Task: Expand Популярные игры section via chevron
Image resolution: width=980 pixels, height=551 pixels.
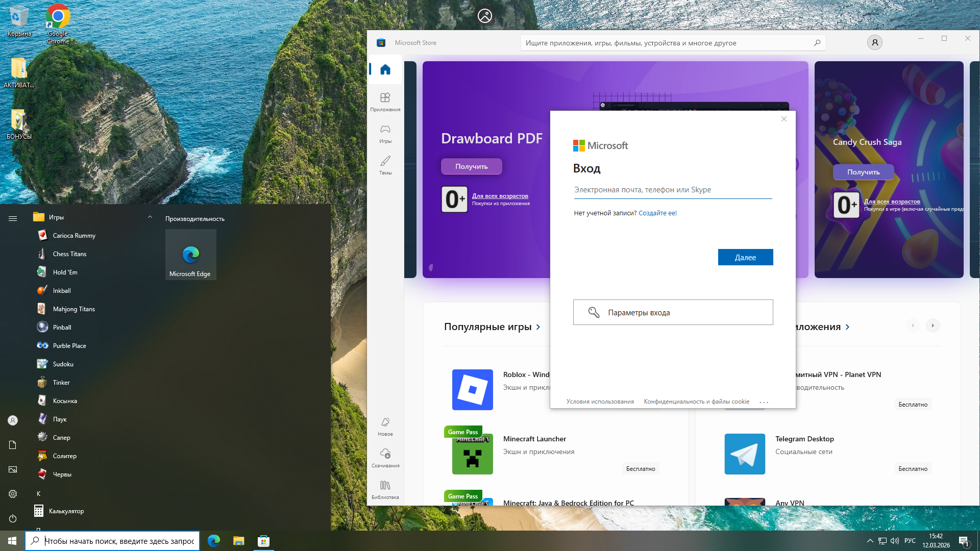Action: tap(538, 327)
